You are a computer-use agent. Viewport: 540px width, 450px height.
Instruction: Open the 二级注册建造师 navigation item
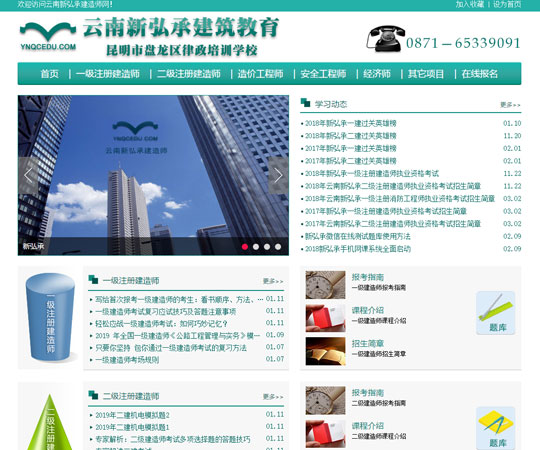[x=189, y=74]
